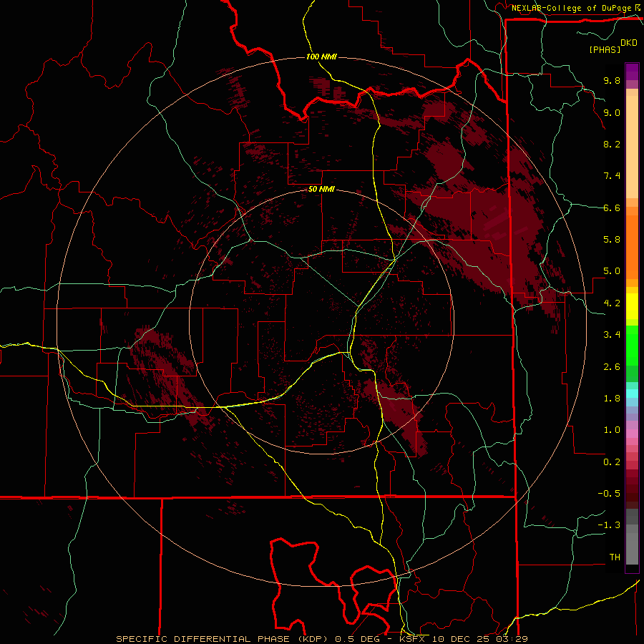Click the 3.4 value on the color scale

coord(612,335)
